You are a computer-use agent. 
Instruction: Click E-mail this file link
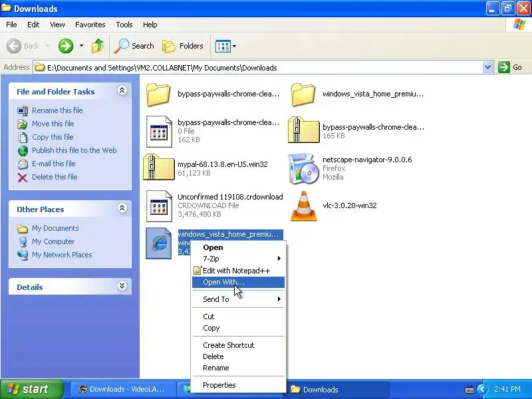[x=54, y=164]
